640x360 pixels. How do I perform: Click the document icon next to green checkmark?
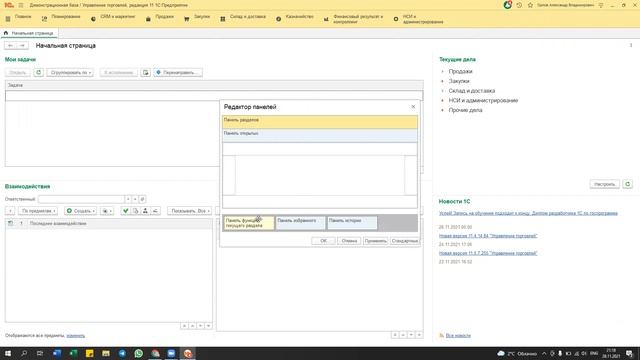coord(136,211)
